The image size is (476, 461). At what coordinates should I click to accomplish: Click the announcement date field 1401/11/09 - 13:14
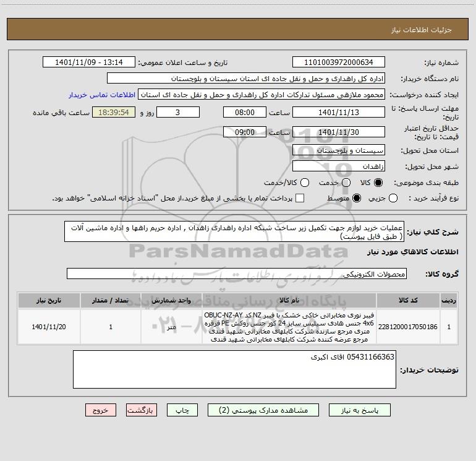click(89, 62)
